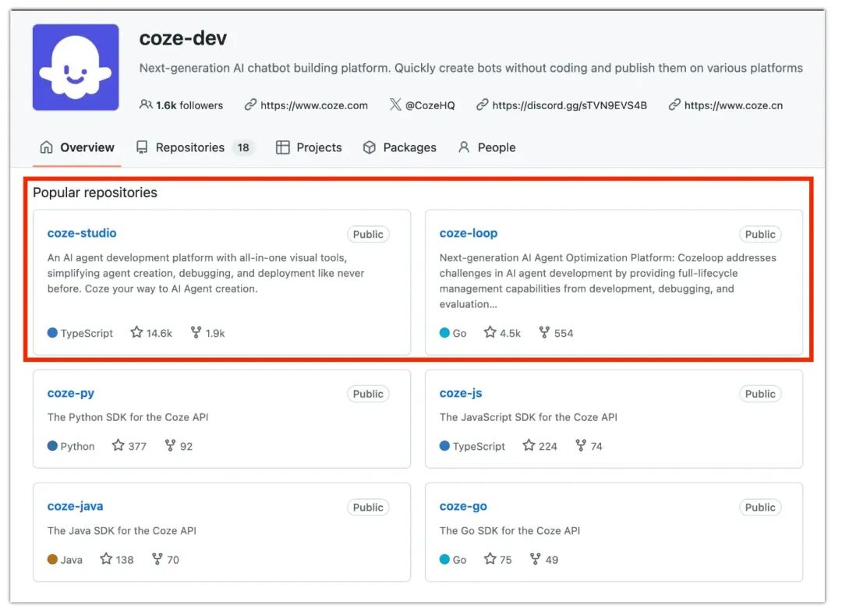Open the Discord invite link

coord(569,105)
